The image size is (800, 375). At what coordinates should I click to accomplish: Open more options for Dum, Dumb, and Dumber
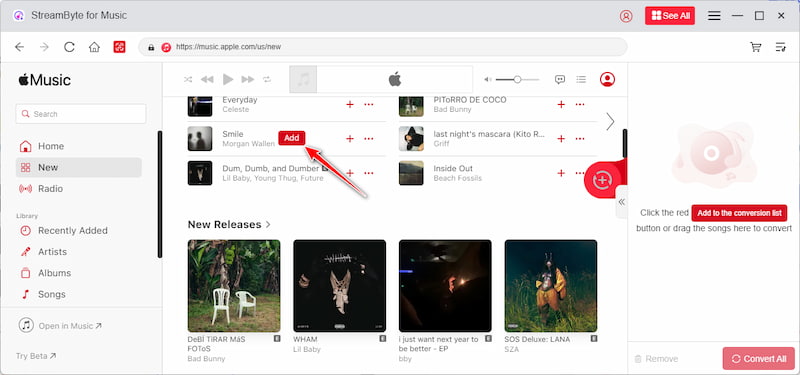[369, 173]
